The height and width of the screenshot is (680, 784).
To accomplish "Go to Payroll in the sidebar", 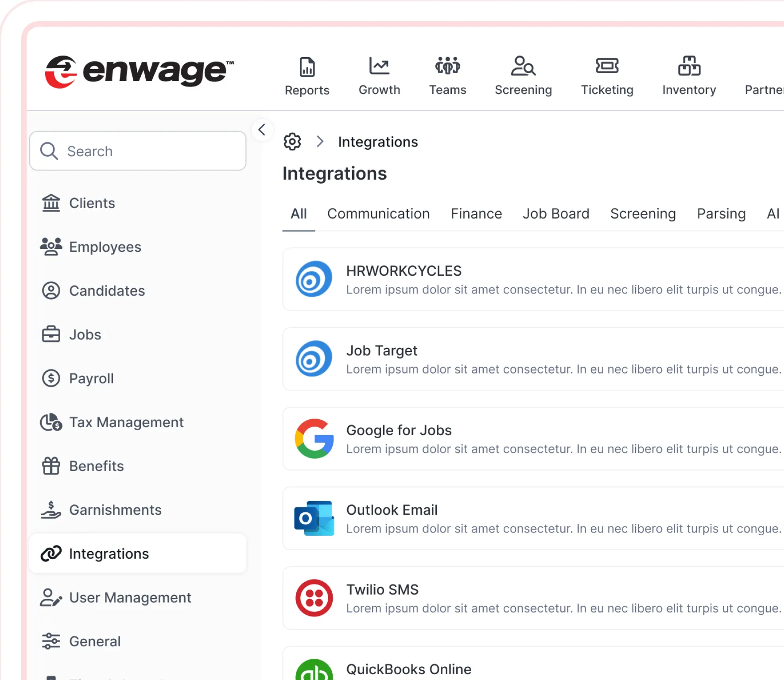I will click(x=91, y=379).
